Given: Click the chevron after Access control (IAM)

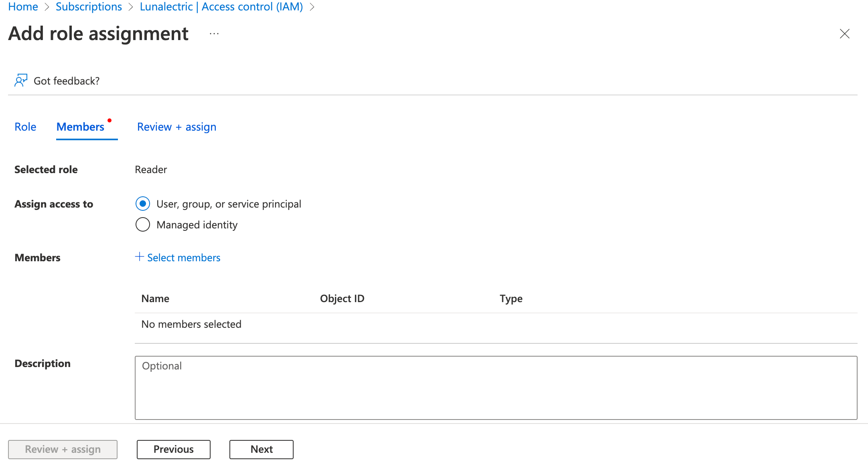Looking at the screenshot, I should click(312, 6).
